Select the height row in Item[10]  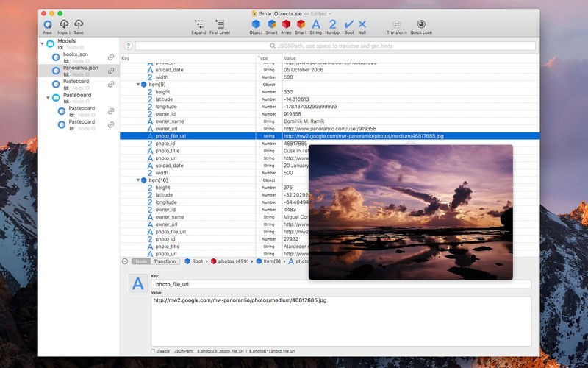[x=214, y=188]
